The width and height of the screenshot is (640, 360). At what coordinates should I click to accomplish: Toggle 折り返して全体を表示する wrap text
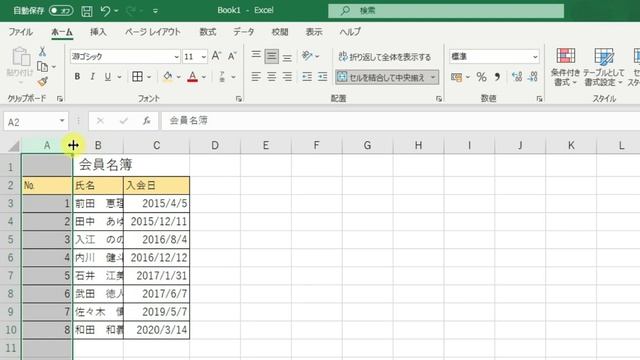[x=384, y=57]
